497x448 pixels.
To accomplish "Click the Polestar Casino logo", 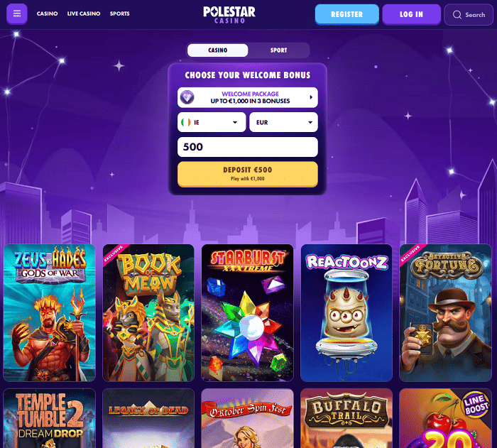I will tap(229, 15).
